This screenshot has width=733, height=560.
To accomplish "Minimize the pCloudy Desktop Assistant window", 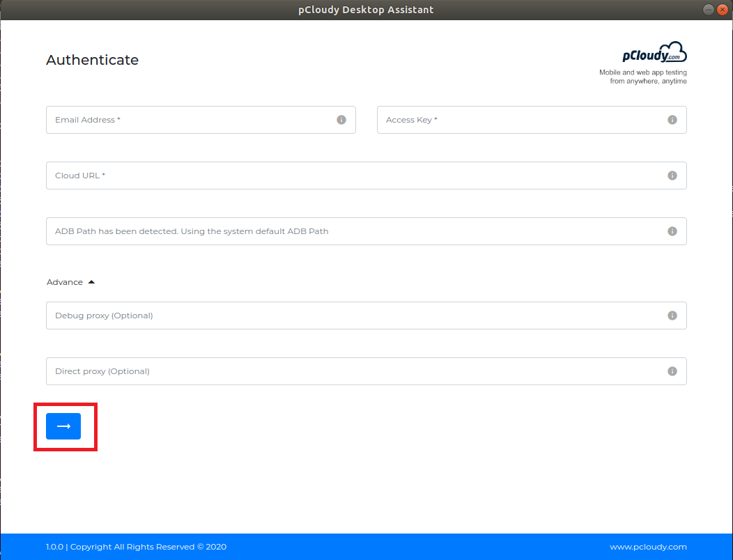I will click(x=708, y=9).
